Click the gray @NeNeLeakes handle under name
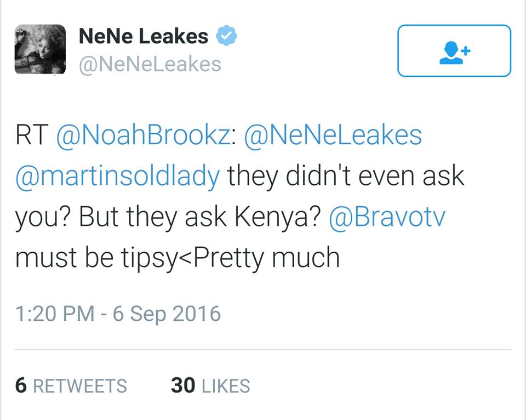526x420 pixels. 150,64
